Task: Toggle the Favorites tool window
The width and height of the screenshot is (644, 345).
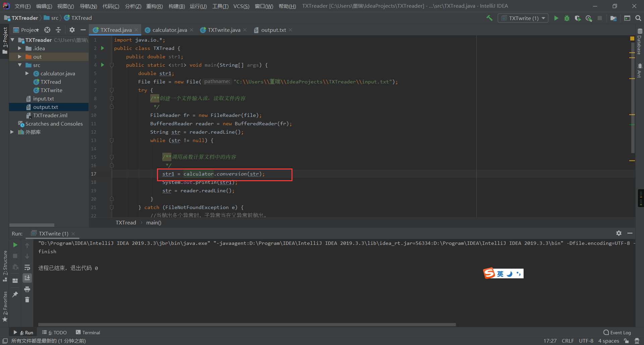Action: (x=5, y=306)
